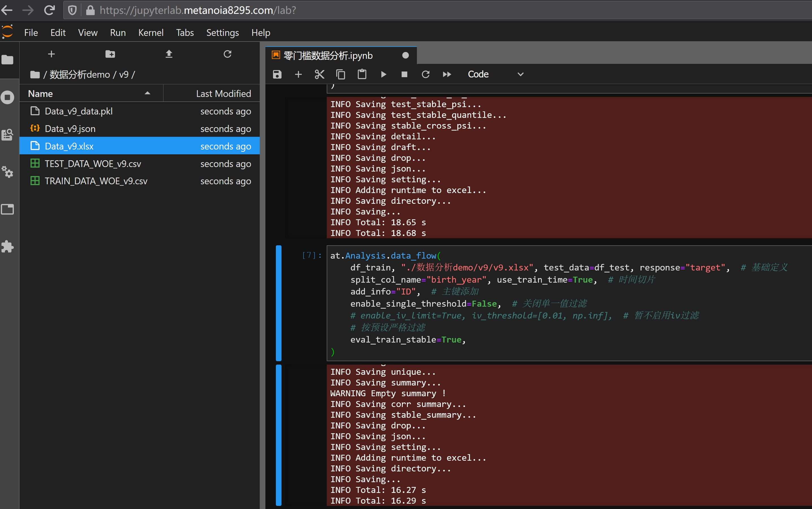Cut the selected cell with the scissors icon
This screenshot has height=509, width=812.
tap(319, 74)
